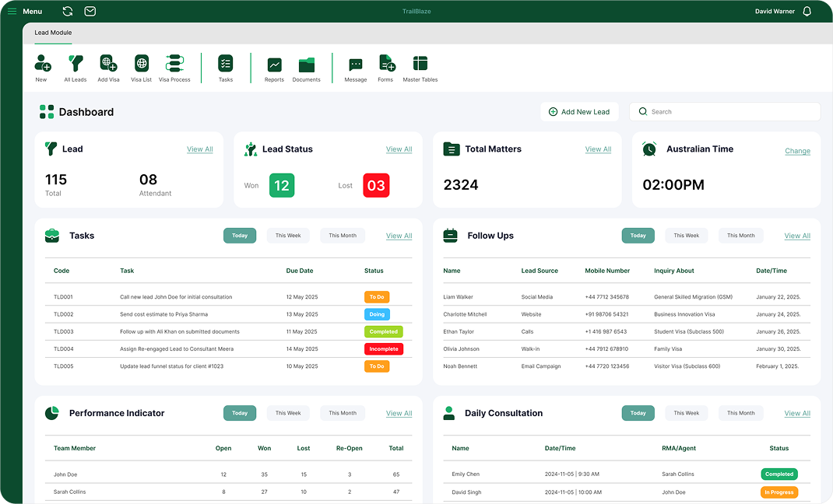Click Change next to Australian Time
The height and width of the screenshot is (504, 833).
797,151
